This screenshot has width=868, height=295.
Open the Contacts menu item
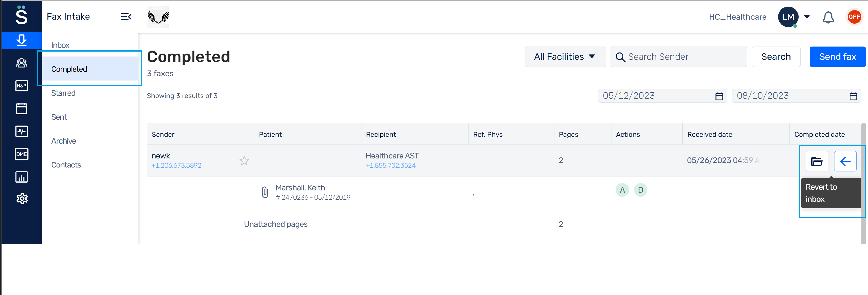tap(66, 165)
